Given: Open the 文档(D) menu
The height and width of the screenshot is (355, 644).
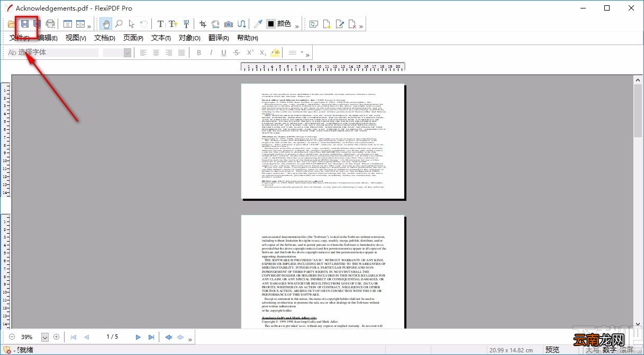Looking at the screenshot, I should click(x=104, y=38).
